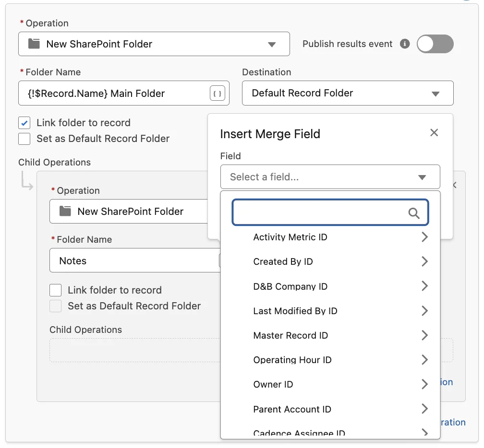
Task: Select the Activity Metric ID field option
Action: 330,237
